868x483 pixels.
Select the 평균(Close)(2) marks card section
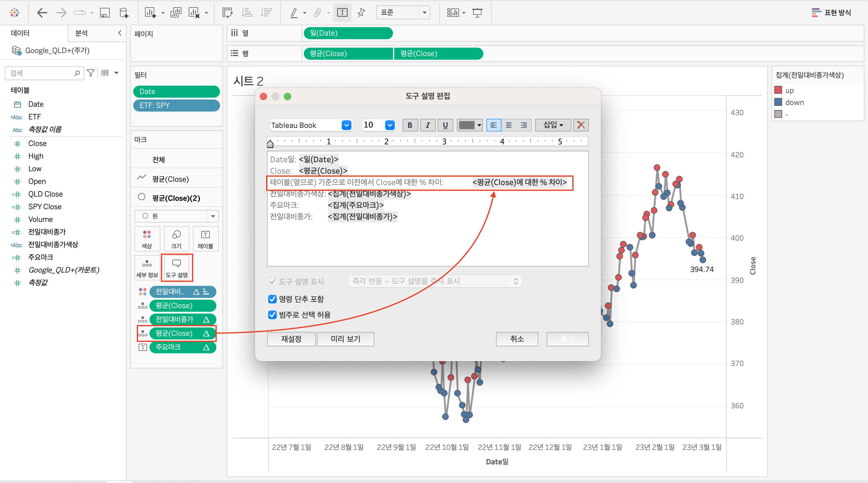176,198
